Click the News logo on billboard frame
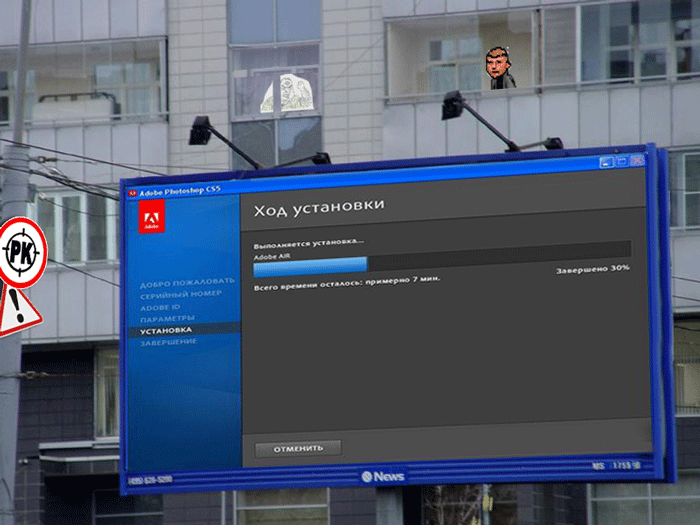Image resolution: width=700 pixels, height=525 pixels. pyautogui.click(x=383, y=477)
